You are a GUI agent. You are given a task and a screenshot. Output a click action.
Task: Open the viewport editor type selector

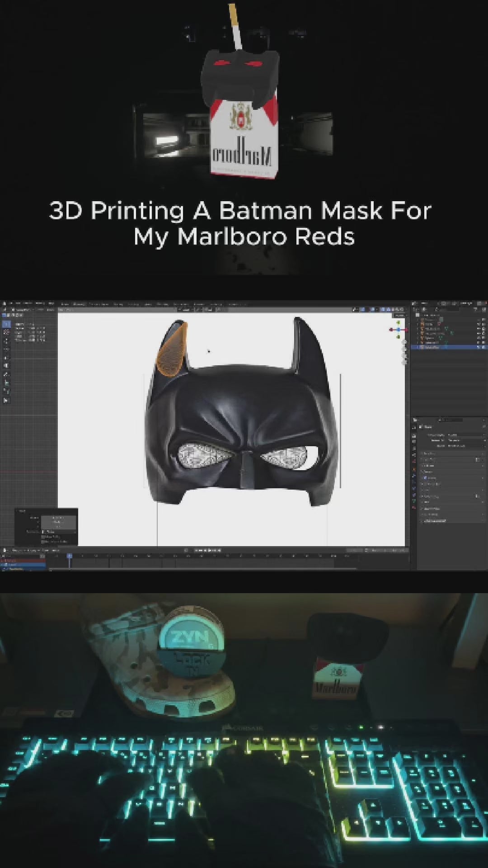tap(5, 309)
